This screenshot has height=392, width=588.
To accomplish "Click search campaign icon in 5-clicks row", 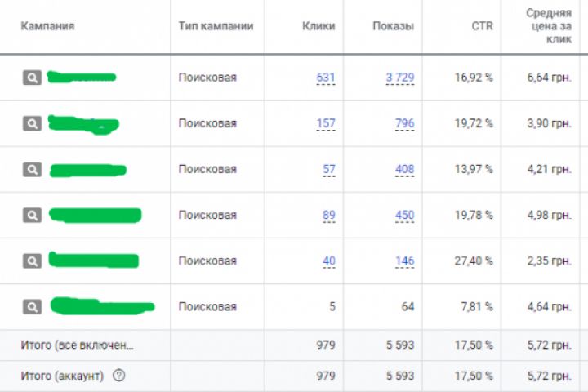I will pyautogui.click(x=31, y=306).
